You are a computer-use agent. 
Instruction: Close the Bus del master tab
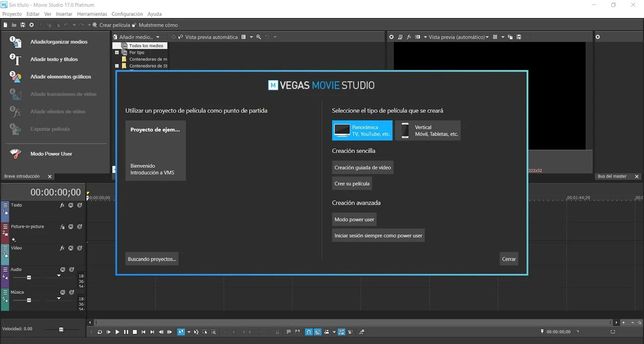(637, 177)
